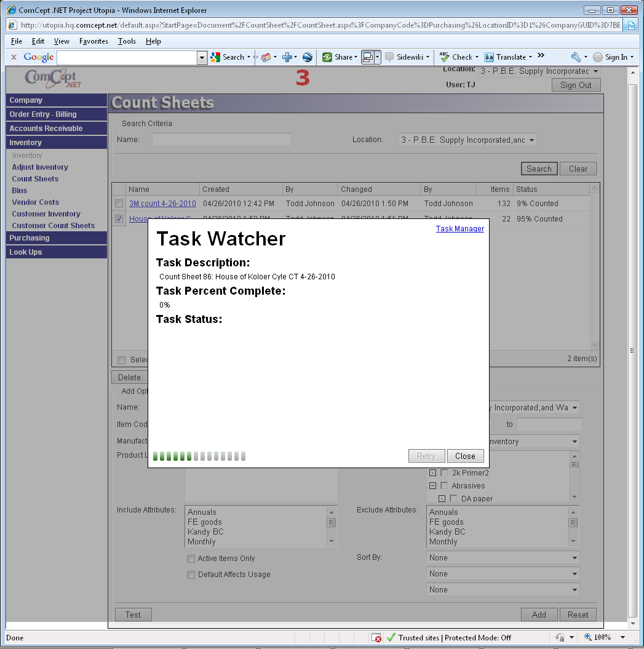
Task: Tick the Default Affects Usage checkbox
Action: [191, 575]
